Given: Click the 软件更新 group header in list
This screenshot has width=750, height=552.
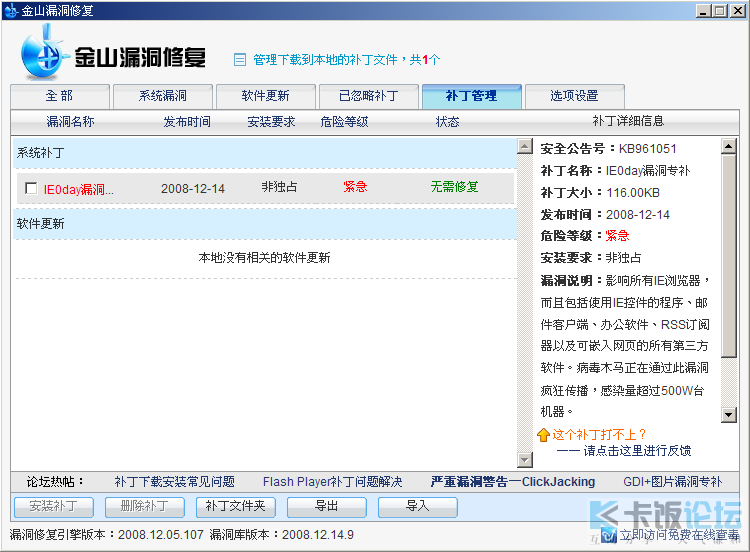Looking at the screenshot, I should tap(265, 223).
